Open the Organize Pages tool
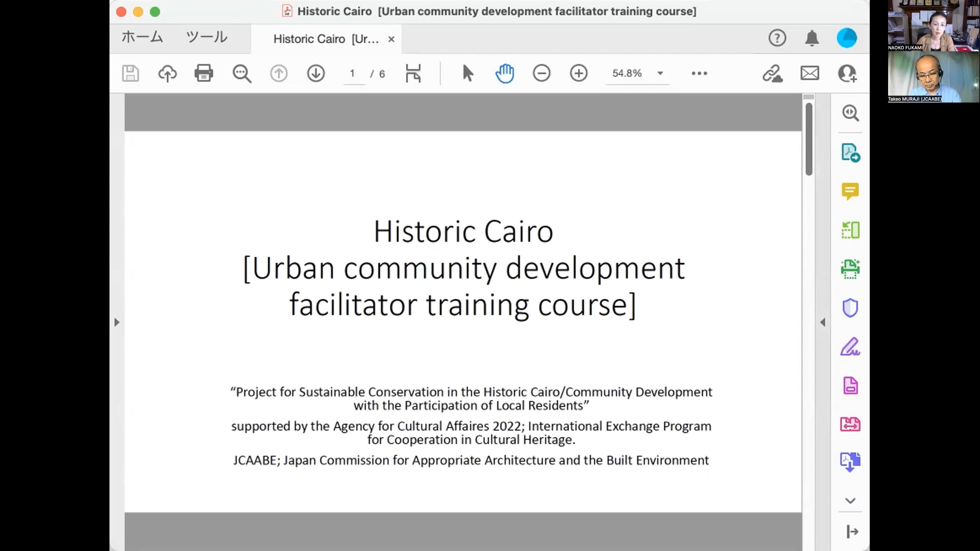 [x=851, y=230]
